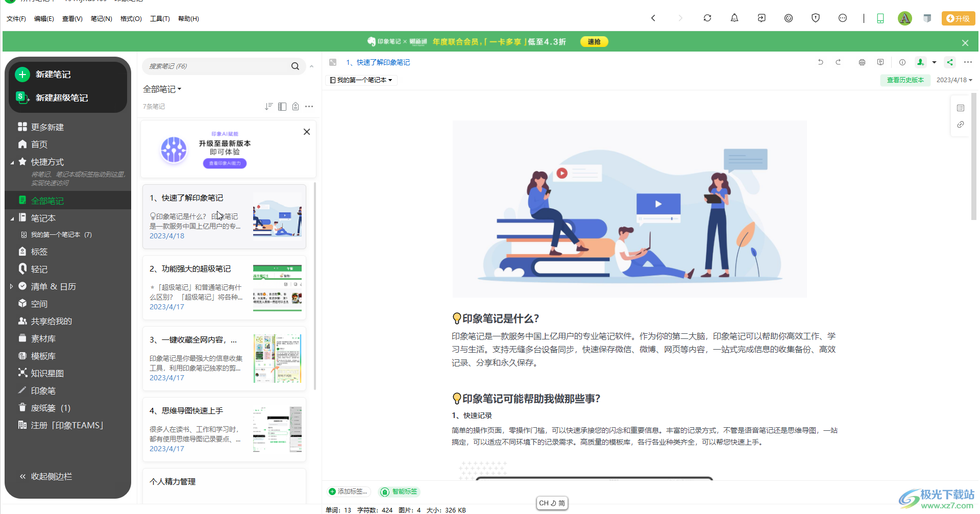Click the search magnifier icon
Image resolution: width=980 pixels, height=514 pixels.
[295, 66]
